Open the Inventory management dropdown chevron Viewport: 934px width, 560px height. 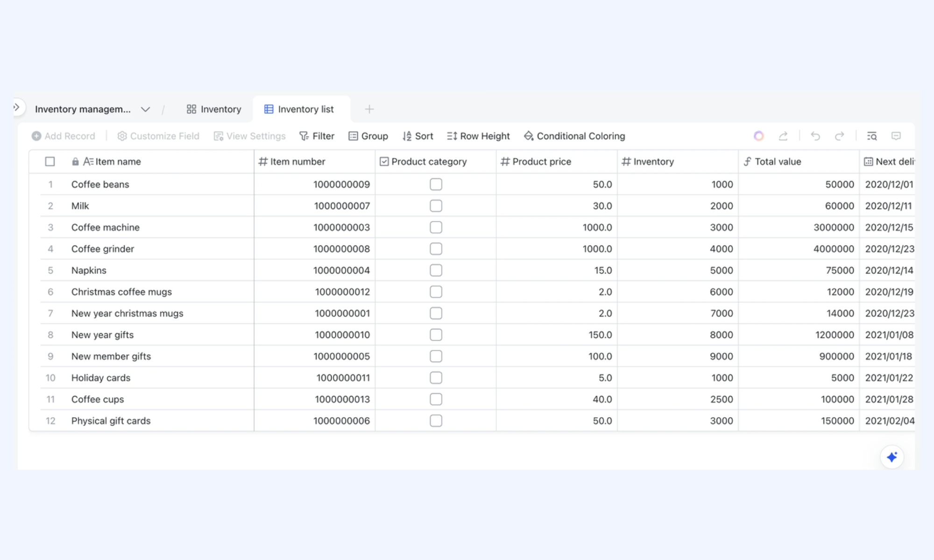pyautogui.click(x=145, y=109)
